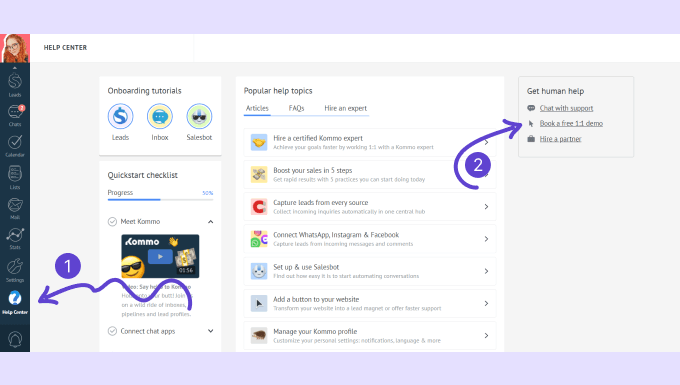Open the Settings sidebar icon
Image resolution: width=680 pixels, height=385 pixels.
pyautogui.click(x=15, y=270)
